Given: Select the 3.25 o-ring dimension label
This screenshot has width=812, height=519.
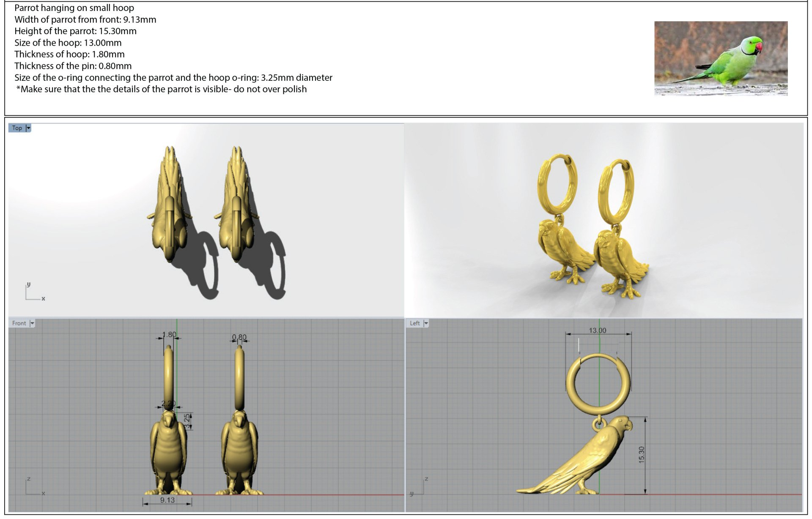Looking at the screenshot, I should [x=187, y=421].
